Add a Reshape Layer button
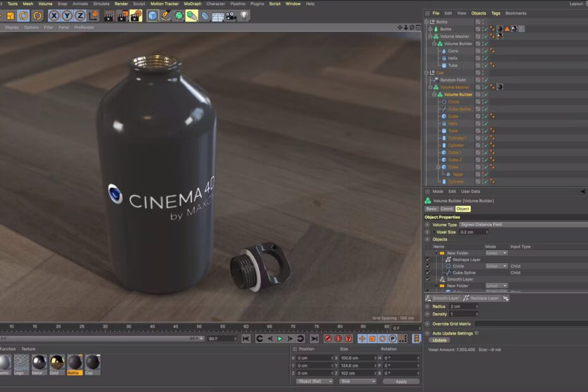 tap(481, 298)
